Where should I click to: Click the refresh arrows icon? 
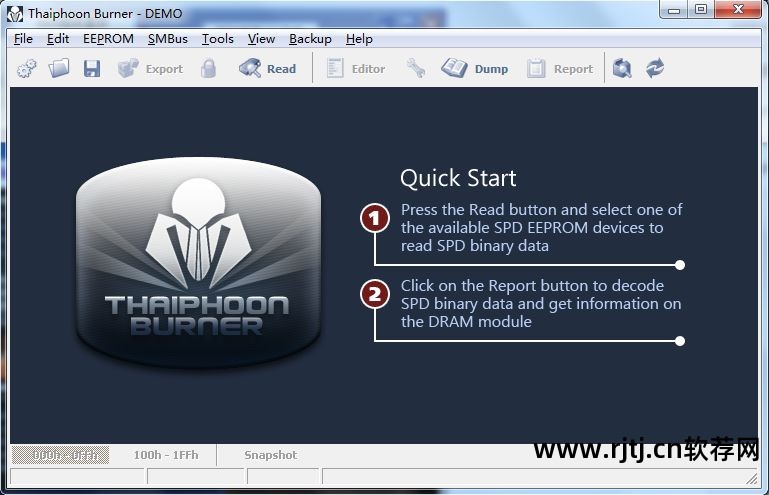coord(655,68)
